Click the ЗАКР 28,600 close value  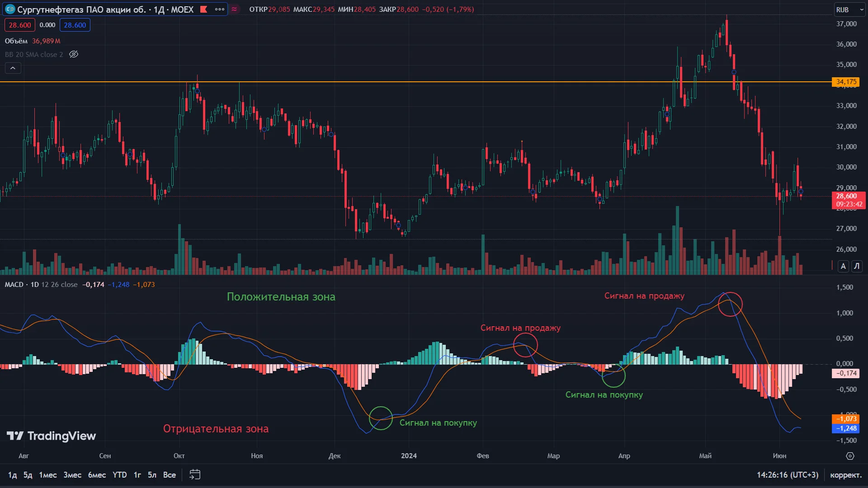coord(399,9)
